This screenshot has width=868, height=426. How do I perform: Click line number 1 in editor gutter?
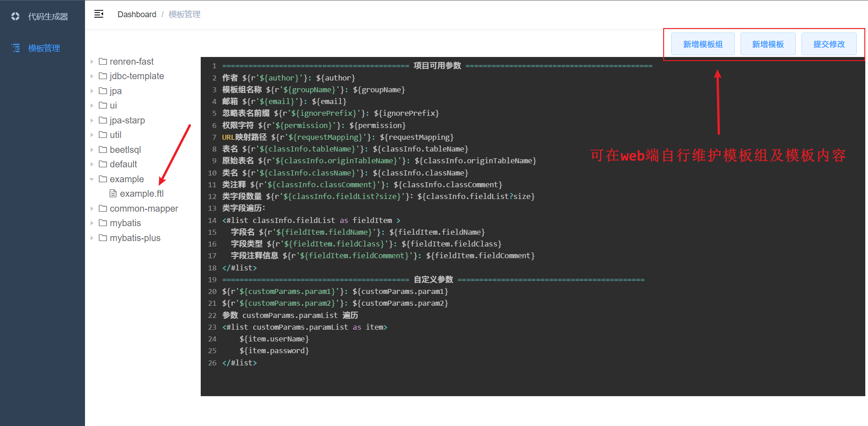pos(214,66)
